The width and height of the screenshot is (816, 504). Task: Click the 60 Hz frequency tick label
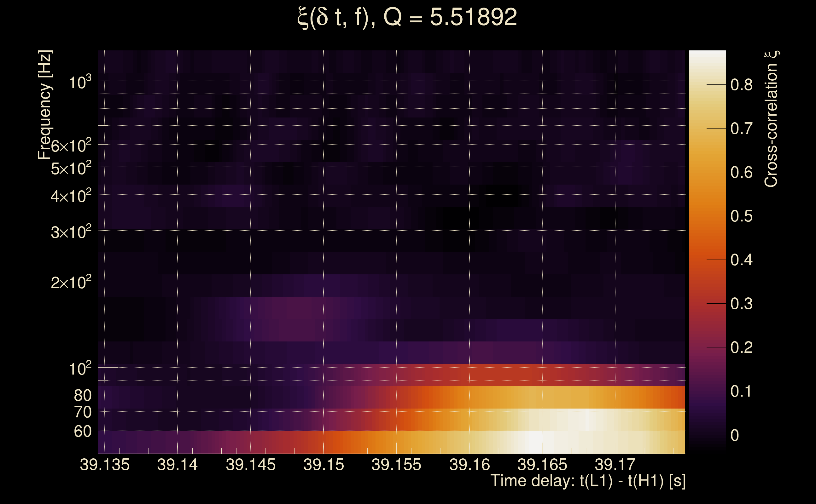click(x=82, y=432)
